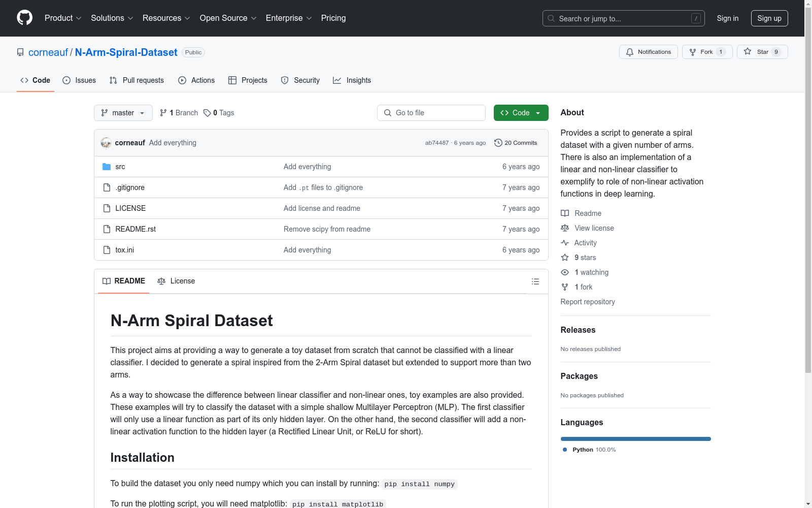
Task: Expand the Open Source menu
Action: click(x=228, y=18)
